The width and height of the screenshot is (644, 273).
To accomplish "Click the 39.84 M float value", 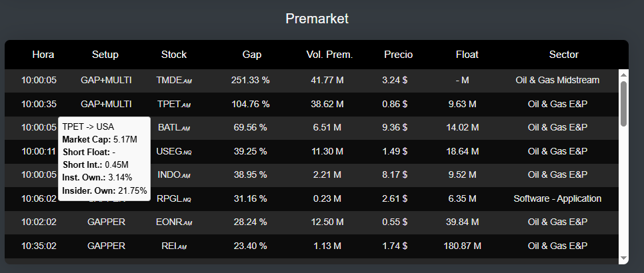I will [463, 222].
